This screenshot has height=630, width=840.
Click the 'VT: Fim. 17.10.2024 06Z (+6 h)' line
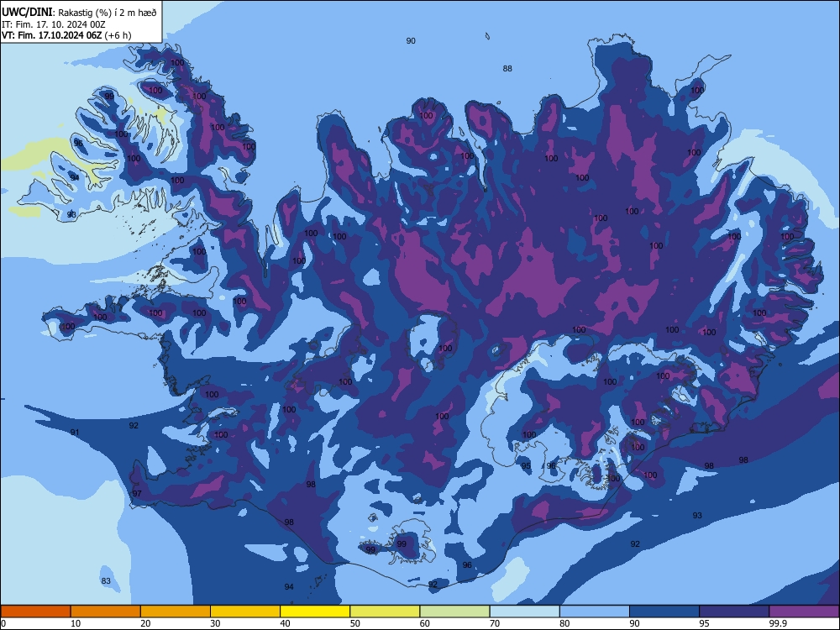pos(66,35)
